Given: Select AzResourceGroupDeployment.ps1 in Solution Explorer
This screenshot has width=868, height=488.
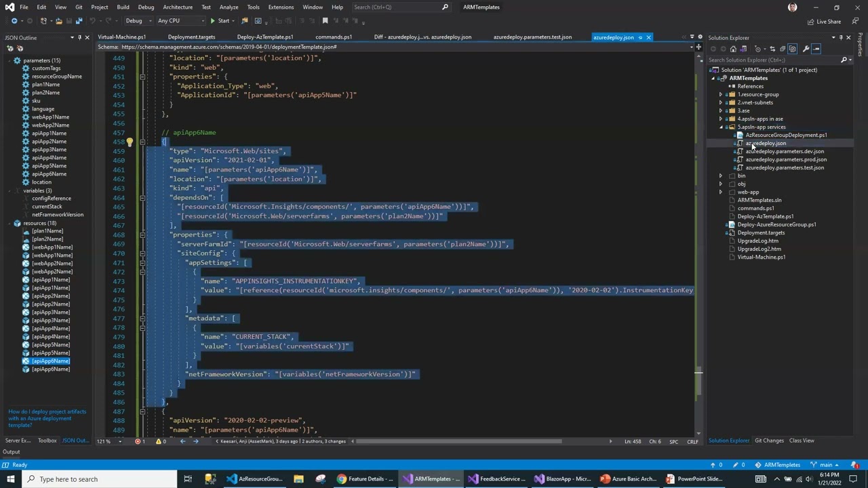Looking at the screenshot, I should tap(786, 135).
